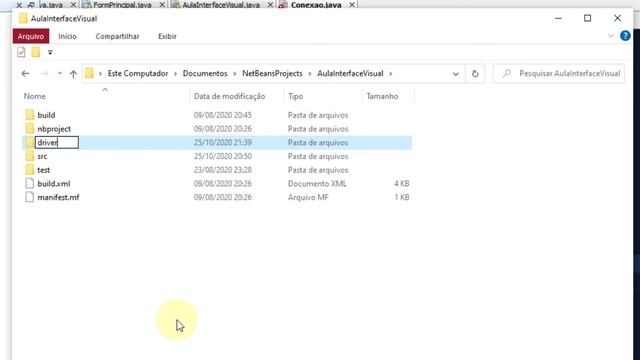Screen dimensions: 640x360
Task: Click the folder icon at address bar start
Action: [89, 73]
